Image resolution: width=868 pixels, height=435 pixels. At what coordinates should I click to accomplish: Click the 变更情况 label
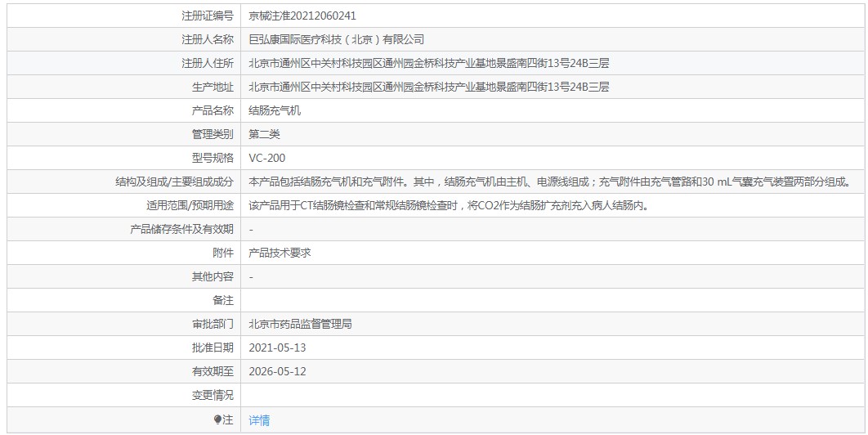coord(213,395)
